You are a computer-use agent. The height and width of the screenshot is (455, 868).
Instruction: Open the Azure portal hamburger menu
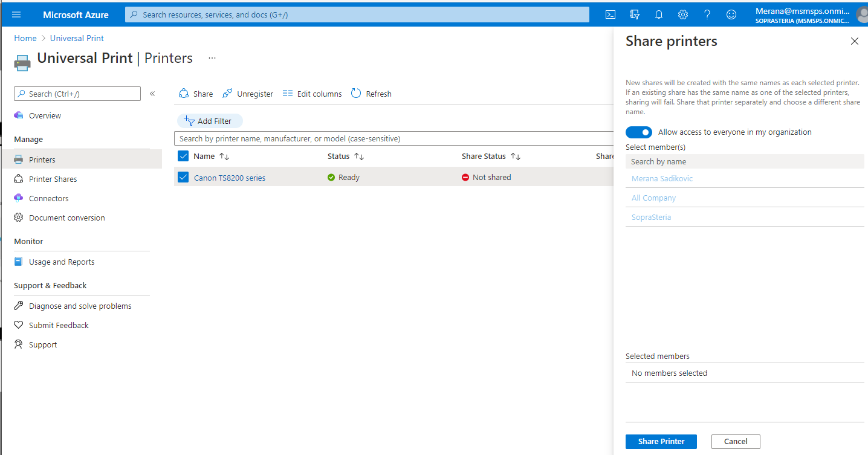[16, 15]
